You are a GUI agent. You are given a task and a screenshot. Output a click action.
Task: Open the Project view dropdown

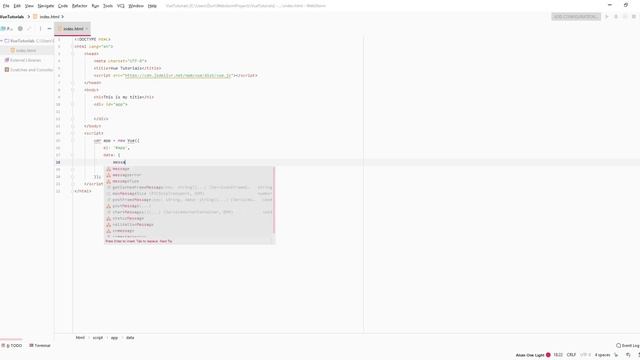[7, 29]
